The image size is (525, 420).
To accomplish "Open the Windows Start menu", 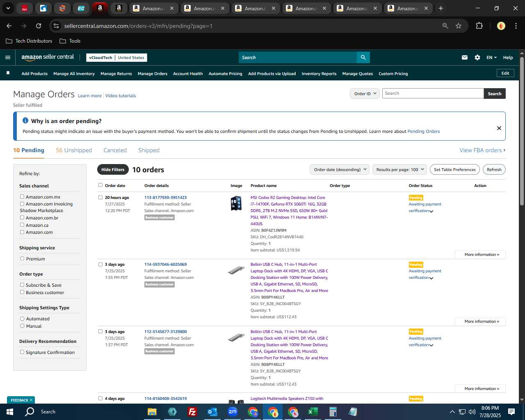I will coord(10,412).
